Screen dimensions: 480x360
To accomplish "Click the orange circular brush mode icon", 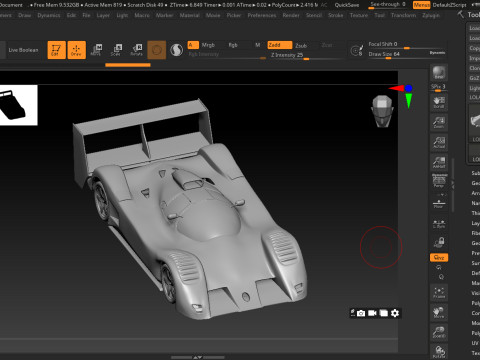I will 157,50.
